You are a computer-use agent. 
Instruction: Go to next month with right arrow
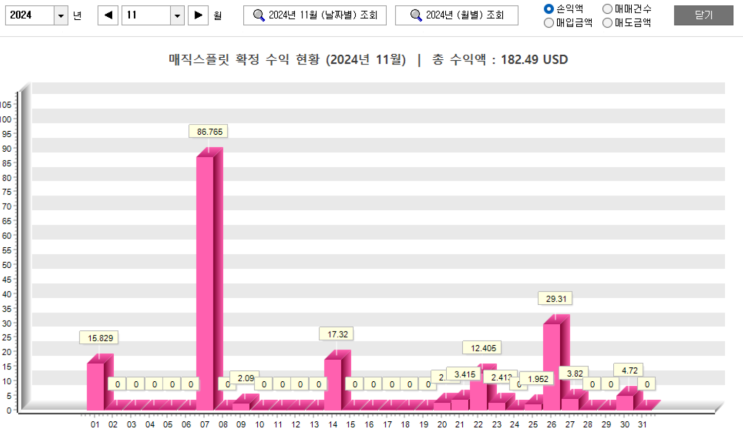coord(198,15)
